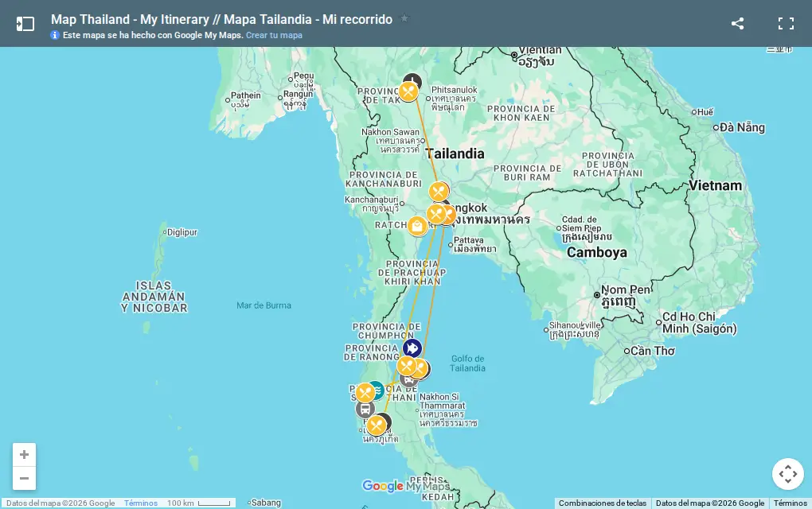Toggle the 100 km scale bar units

199,503
